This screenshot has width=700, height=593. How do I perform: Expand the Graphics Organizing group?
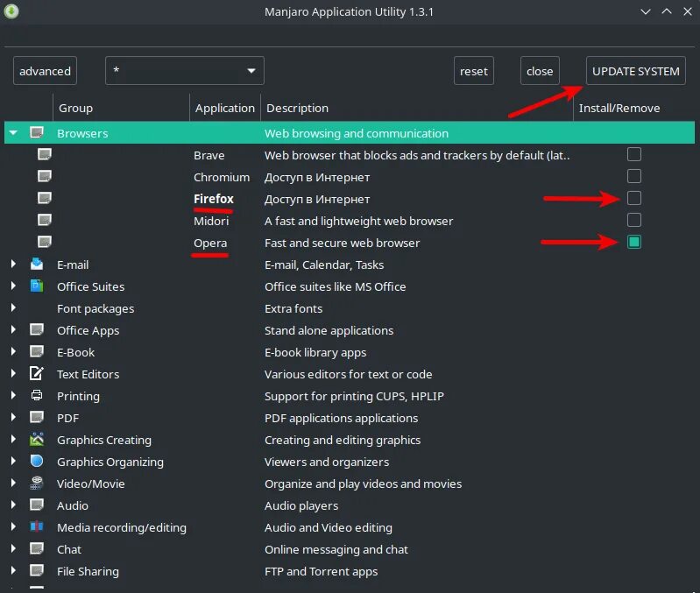pyautogui.click(x=13, y=461)
